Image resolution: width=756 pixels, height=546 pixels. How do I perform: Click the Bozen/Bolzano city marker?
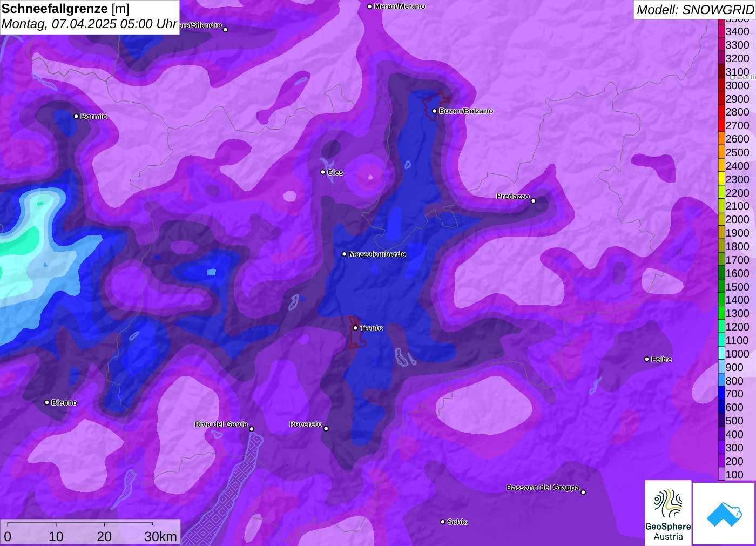(434, 111)
